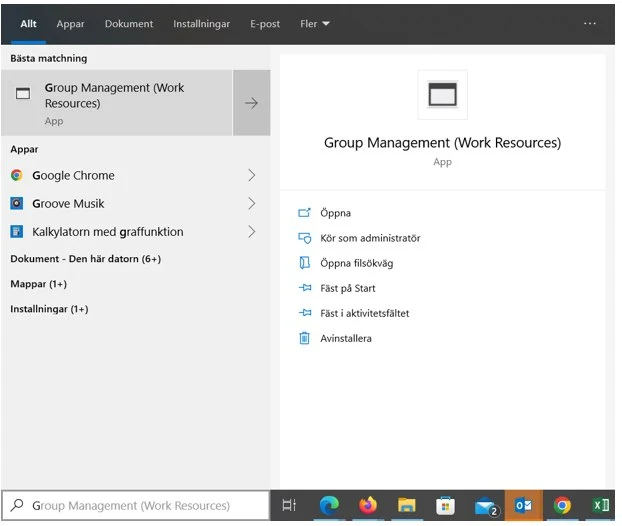Switch to the Dokument tab
Image resolution: width=622 pixels, height=526 pixels.
(x=129, y=24)
